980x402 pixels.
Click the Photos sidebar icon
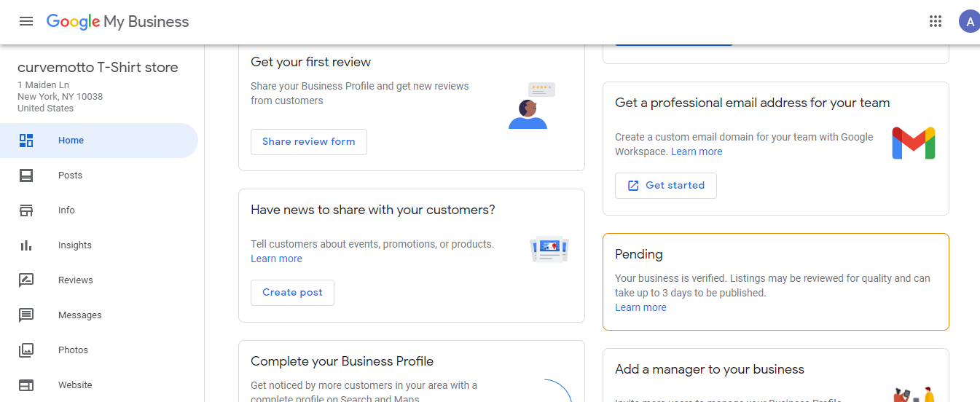26,350
